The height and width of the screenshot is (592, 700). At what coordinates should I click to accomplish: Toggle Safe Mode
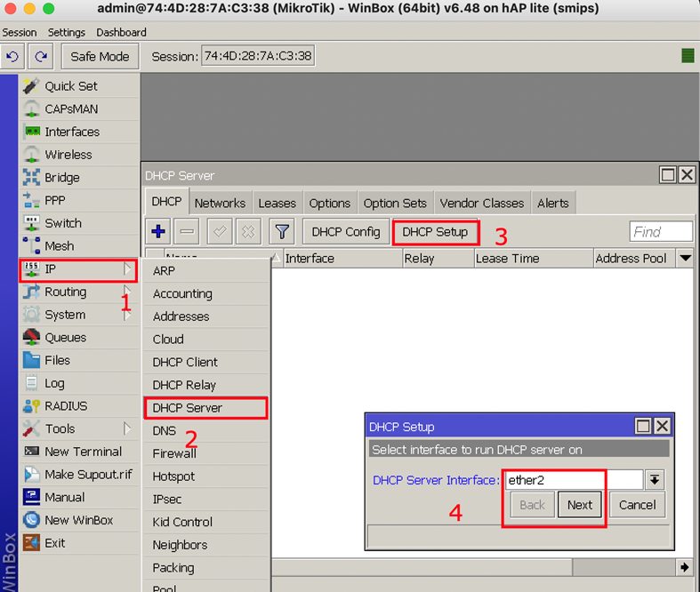(100, 56)
